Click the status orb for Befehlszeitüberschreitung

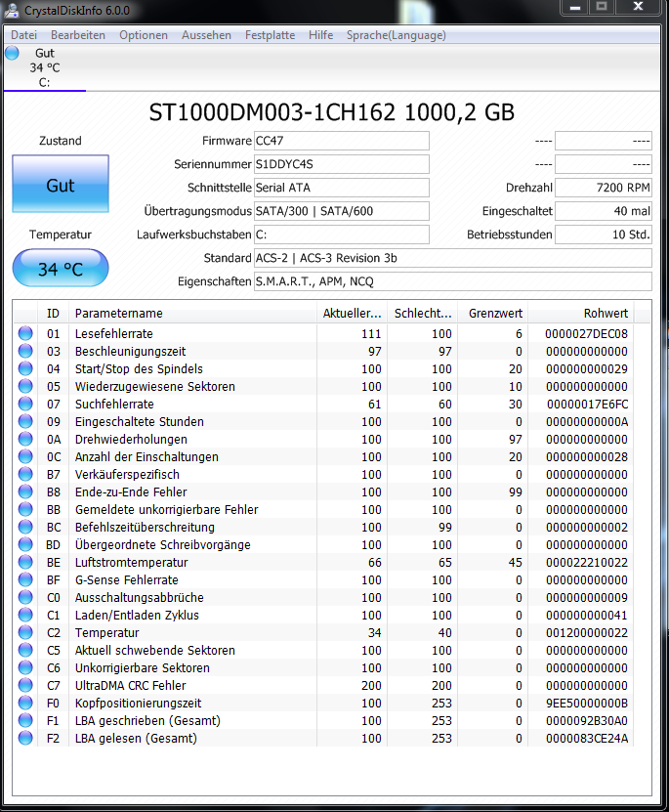(25, 528)
